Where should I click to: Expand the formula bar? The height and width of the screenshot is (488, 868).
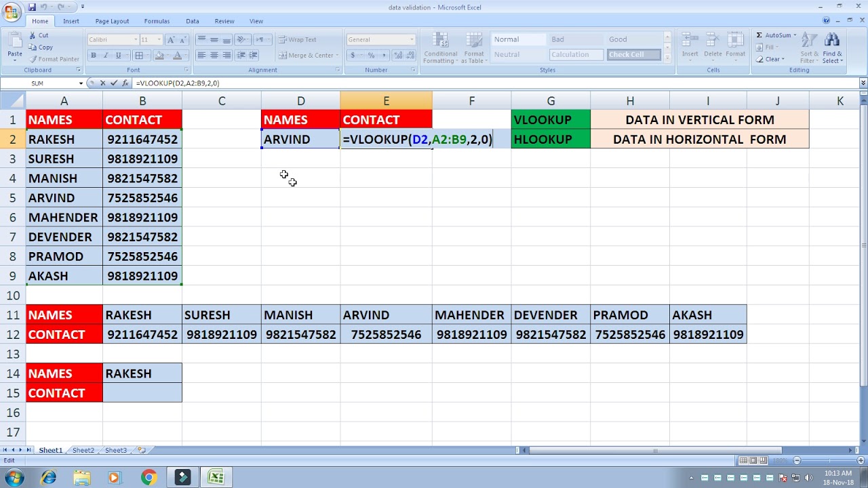tap(863, 83)
